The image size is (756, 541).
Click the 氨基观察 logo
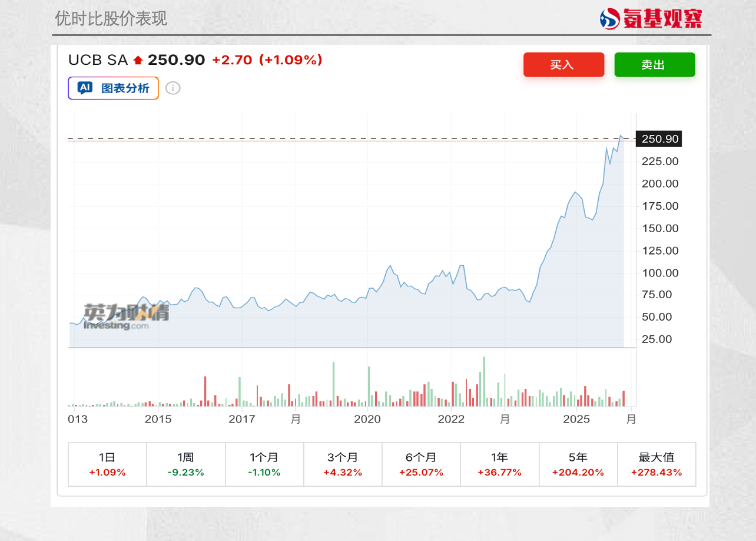[x=651, y=18]
